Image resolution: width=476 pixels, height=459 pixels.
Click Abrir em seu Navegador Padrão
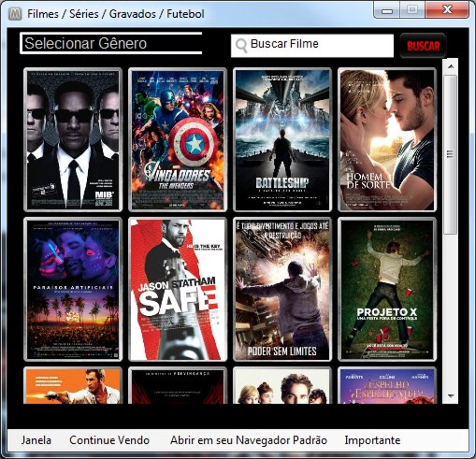(x=249, y=440)
